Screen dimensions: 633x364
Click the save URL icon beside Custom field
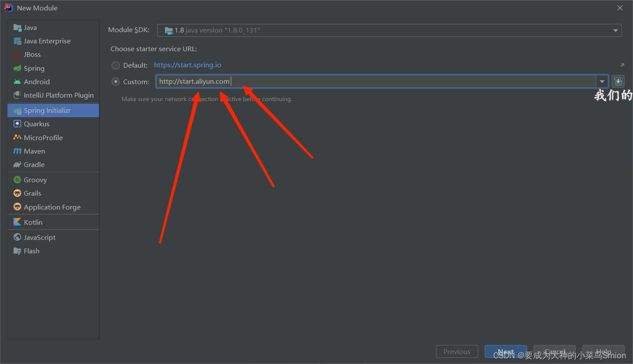(618, 81)
